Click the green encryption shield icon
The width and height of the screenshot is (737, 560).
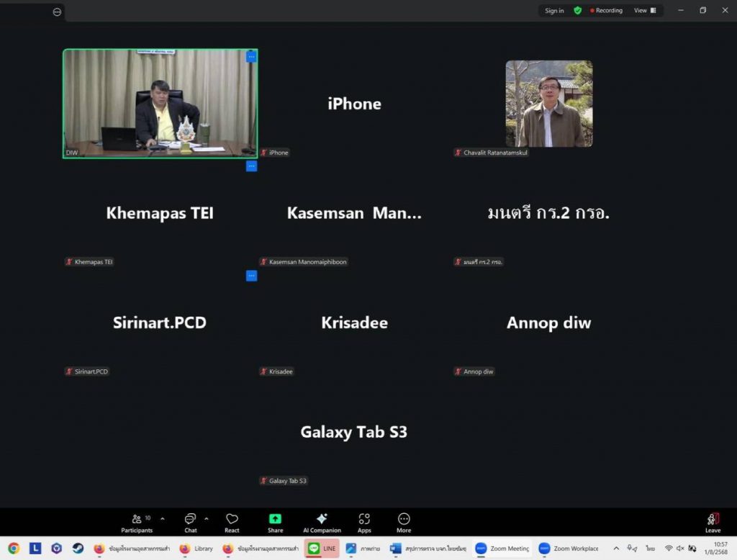click(x=577, y=11)
